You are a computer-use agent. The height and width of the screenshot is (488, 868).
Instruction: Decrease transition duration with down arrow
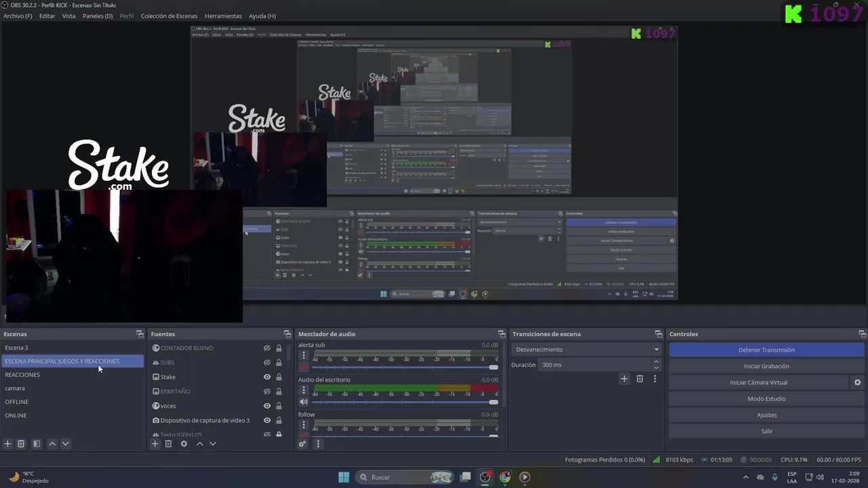point(656,368)
